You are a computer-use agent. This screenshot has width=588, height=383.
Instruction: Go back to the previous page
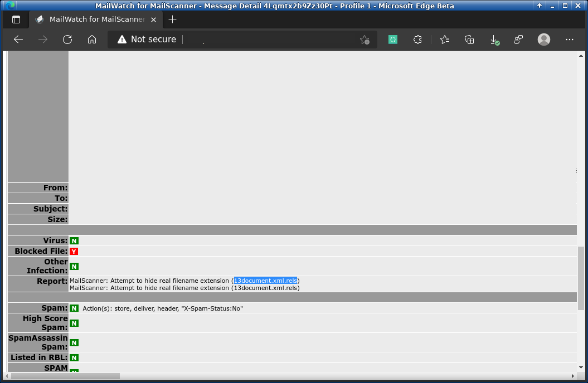18,40
